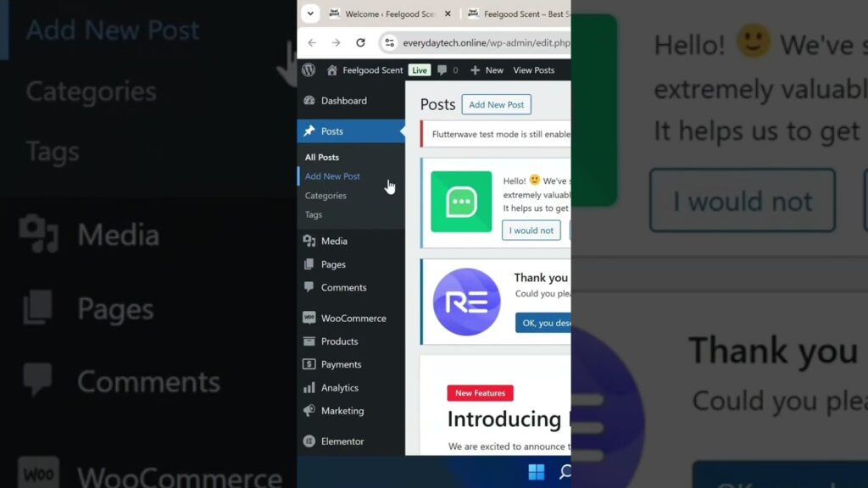Open the browser tab search dropdown

310,14
